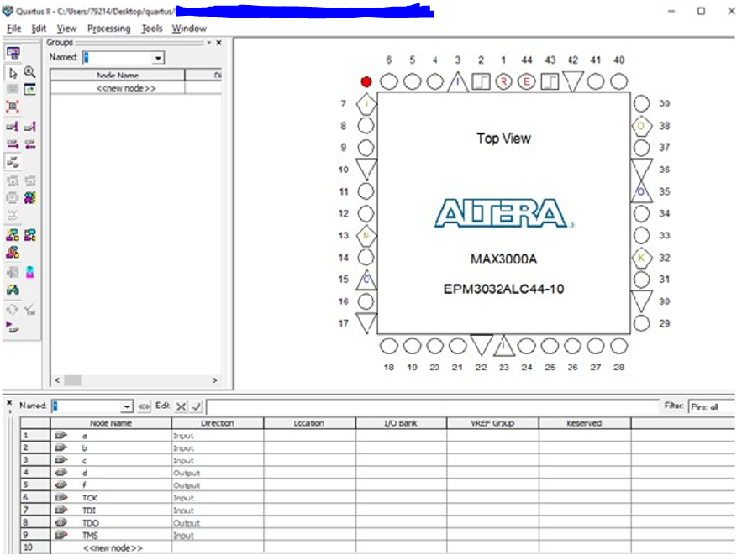Click the colorful puzzle-like toolbar icon
Image resolution: width=742 pixels, height=560 pixels.
coord(29,197)
